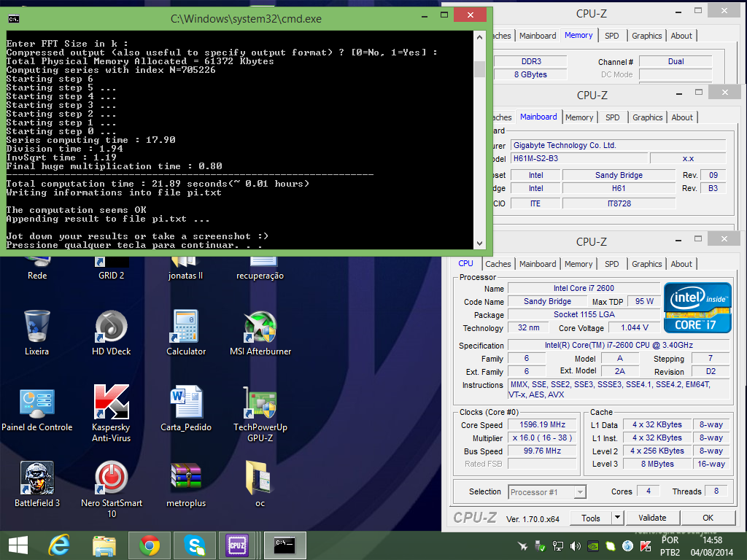Switch to CPU-Z on the taskbar
This screenshot has width=747, height=560.
pos(238,545)
